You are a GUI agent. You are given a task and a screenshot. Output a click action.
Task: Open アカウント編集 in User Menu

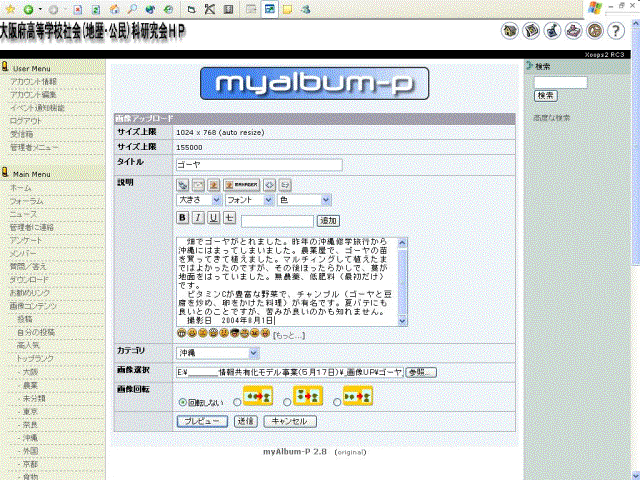tap(33, 95)
